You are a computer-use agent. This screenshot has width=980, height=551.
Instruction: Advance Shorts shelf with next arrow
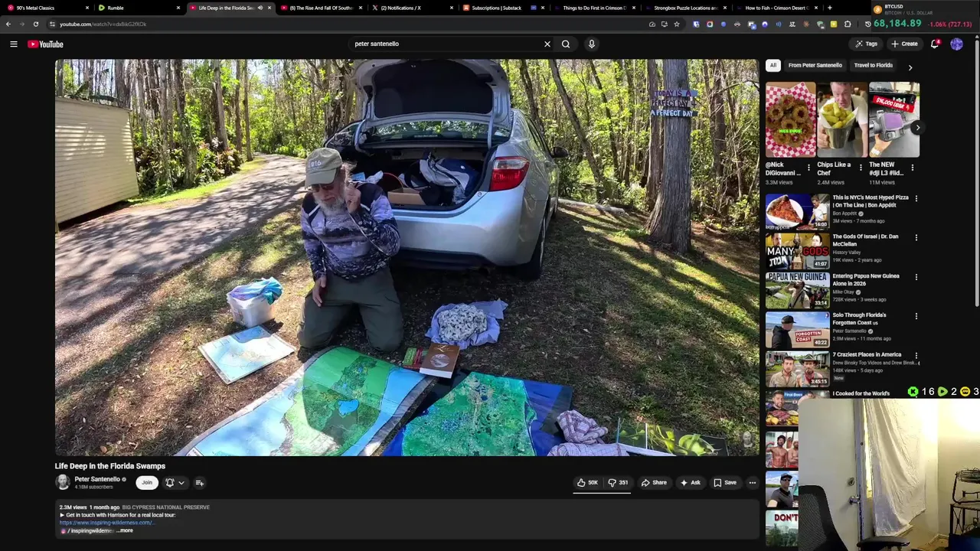pos(916,128)
